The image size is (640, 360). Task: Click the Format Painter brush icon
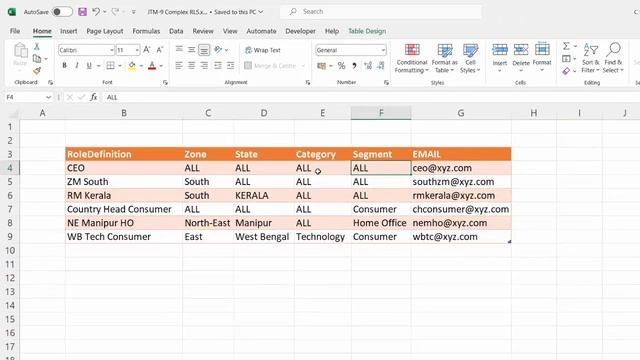coord(37,71)
